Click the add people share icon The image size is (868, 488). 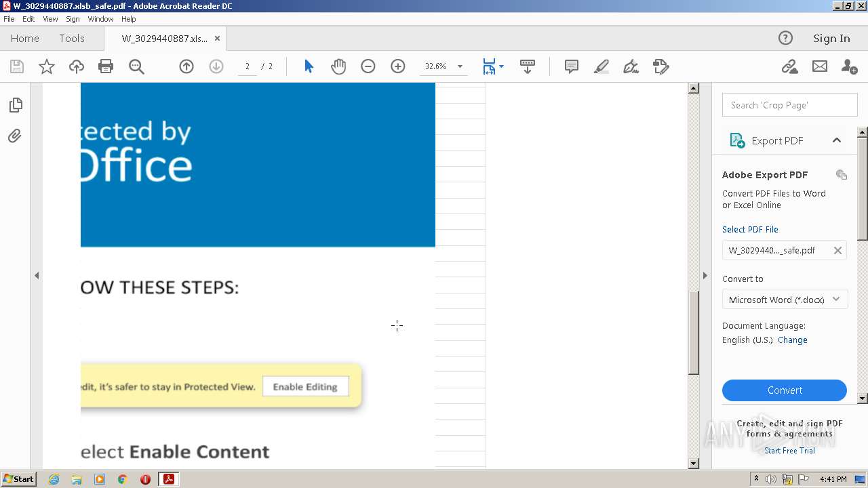click(849, 66)
